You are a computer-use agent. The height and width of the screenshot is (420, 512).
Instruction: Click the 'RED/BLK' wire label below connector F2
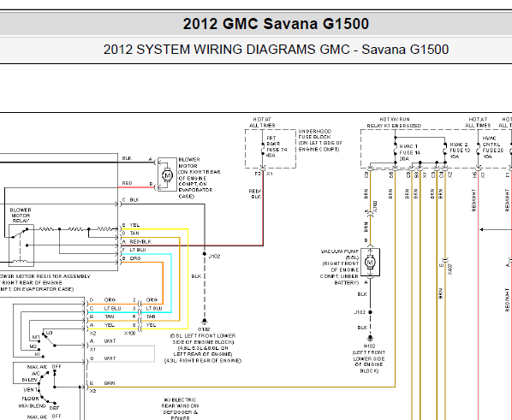(254, 194)
